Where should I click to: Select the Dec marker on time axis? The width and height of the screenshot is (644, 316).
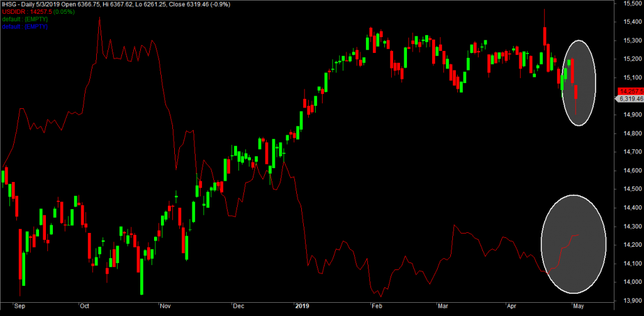238,307
